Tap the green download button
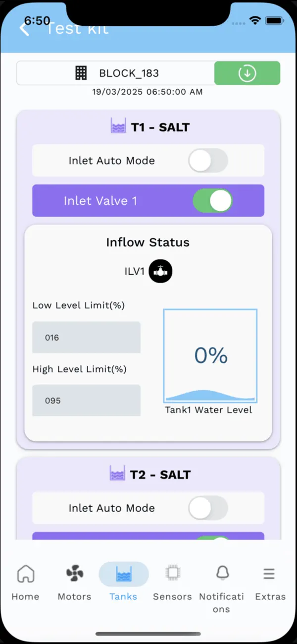This screenshot has height=644, width=297. (x=247, y=73)
